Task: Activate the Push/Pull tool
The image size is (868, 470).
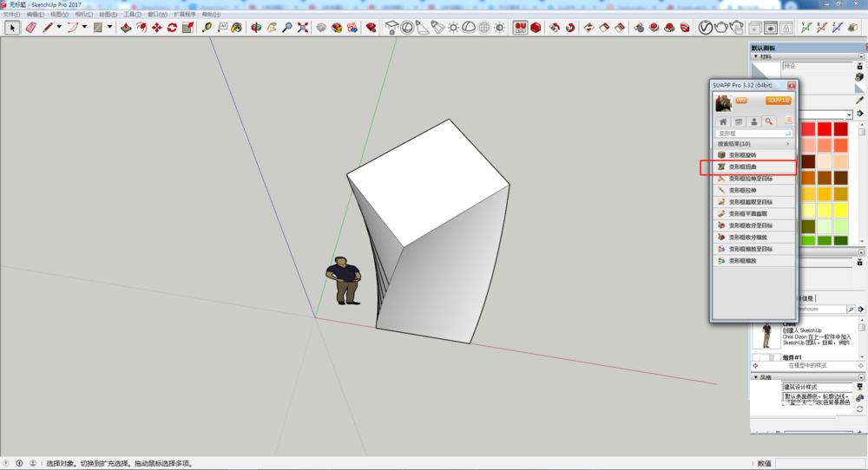Action: coord(125,28)
